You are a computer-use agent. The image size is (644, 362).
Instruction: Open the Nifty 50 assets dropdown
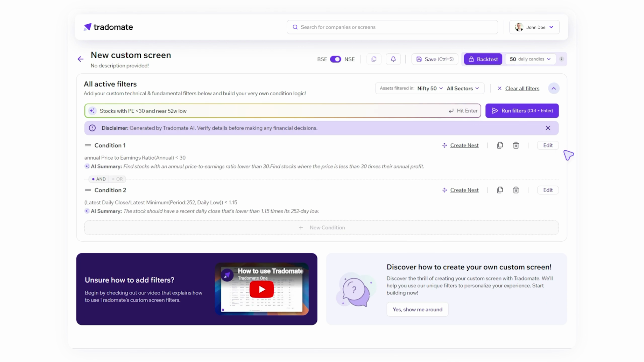(x=430, y=88)
